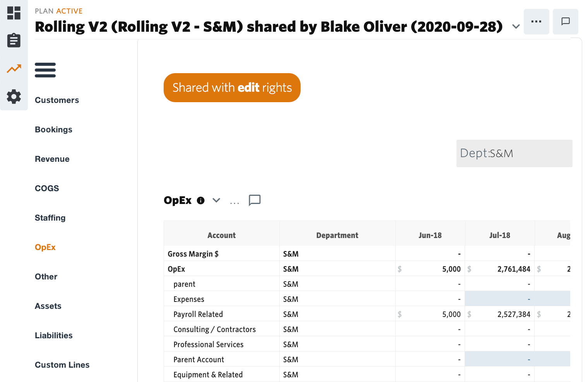This screenshot has width=588, height=382.
Task: Toggle the hamburger menu icon
Action: point(45,70)
